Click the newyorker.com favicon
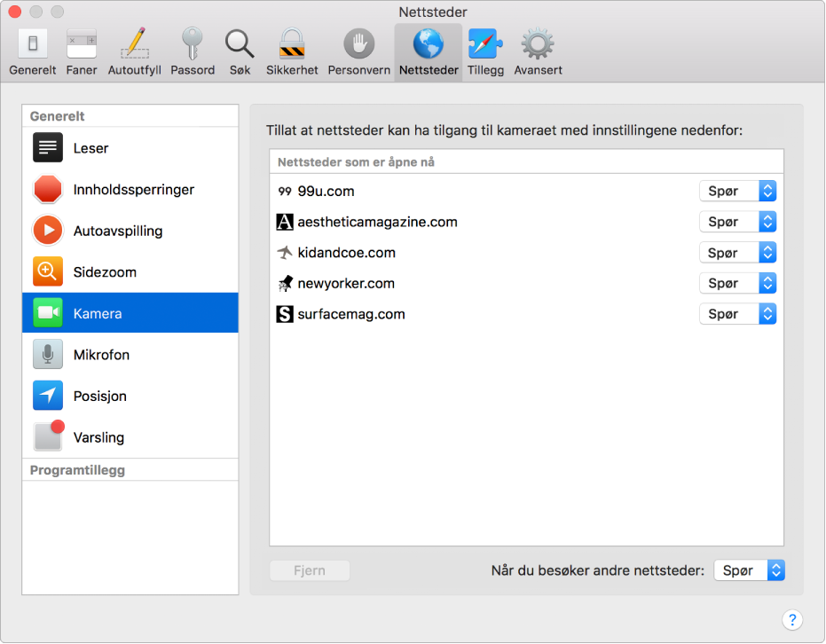Image resolution: width=826 pixels, height=644 pixels. click(x=285, y=283)
